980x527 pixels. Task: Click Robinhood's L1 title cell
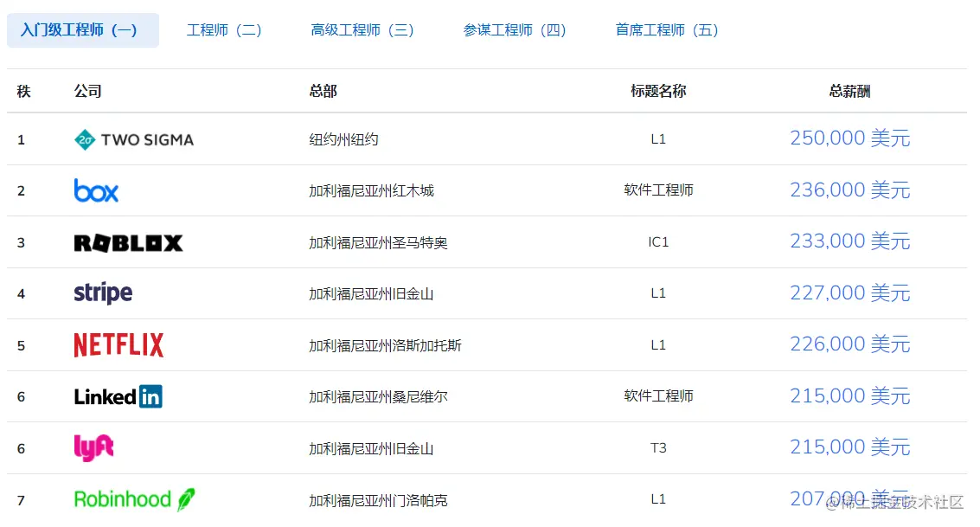click(658, 498)
